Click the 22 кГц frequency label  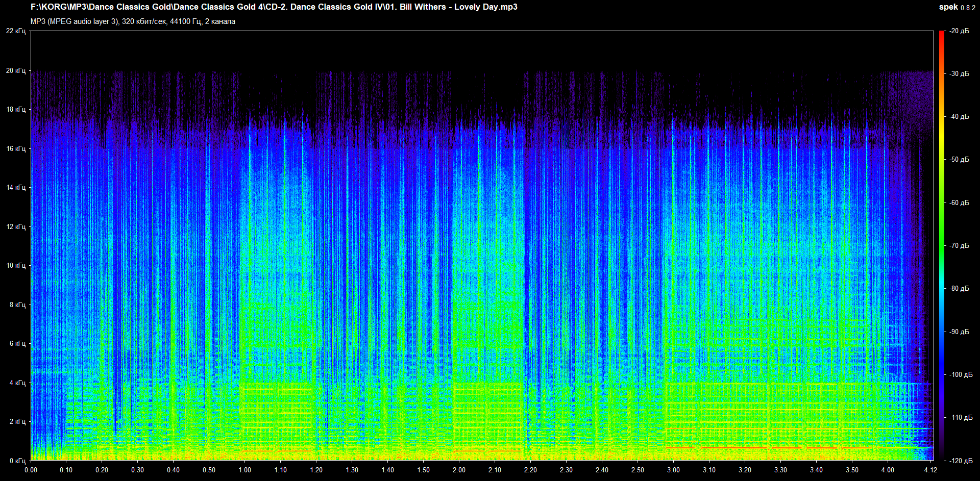(x=16, y=31)
